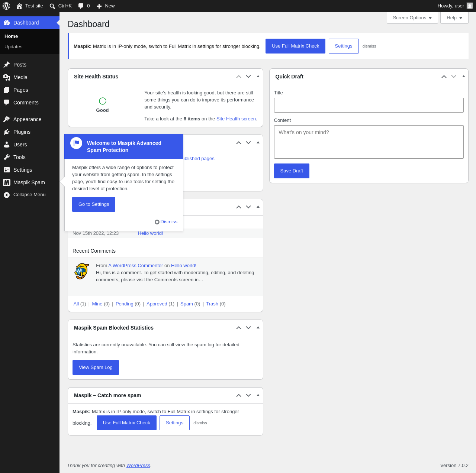Open Howdy, user account menu
This screenshot has width=476, height=473.
coord(455,6)
